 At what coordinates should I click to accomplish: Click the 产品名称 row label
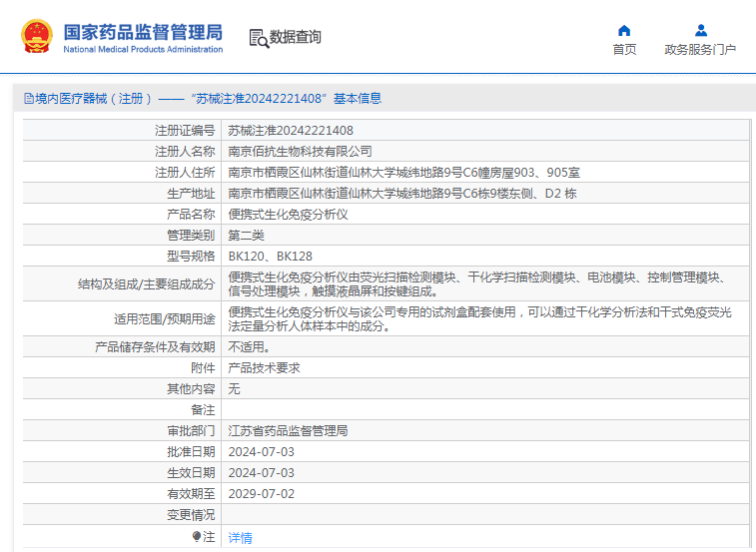click(x=191, y=215)
